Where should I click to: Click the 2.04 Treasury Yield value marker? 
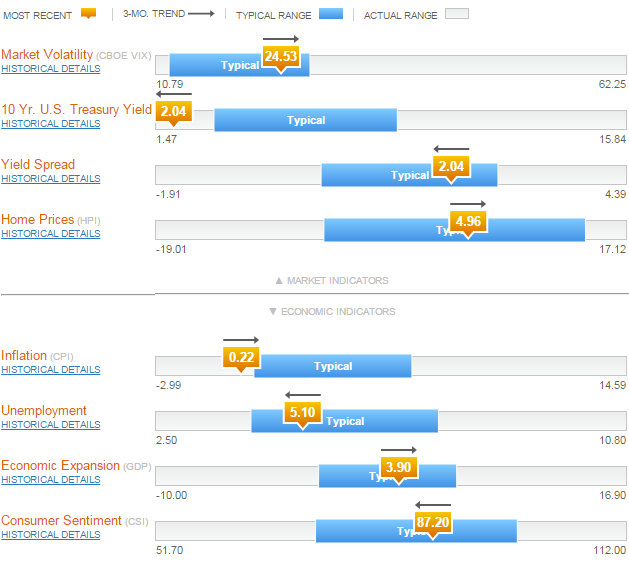(x=173, y=111)
